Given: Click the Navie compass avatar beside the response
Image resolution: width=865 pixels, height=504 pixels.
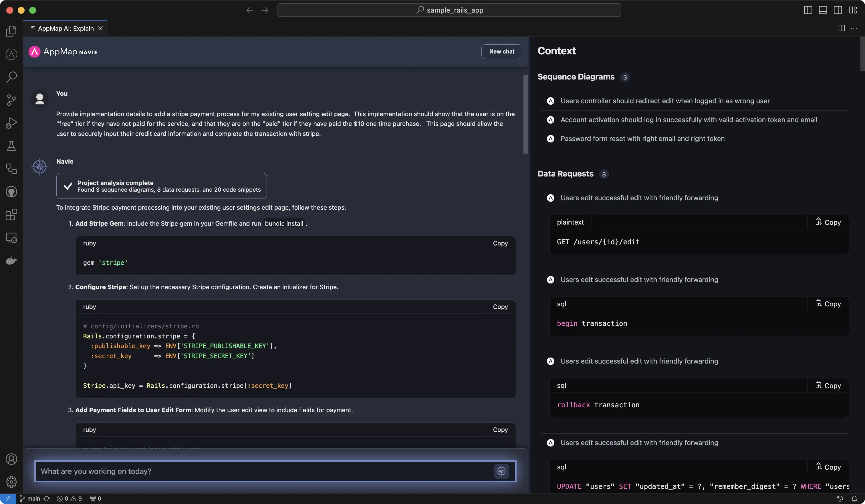Looking at the screenshot, I should click(x=39, y=166).
